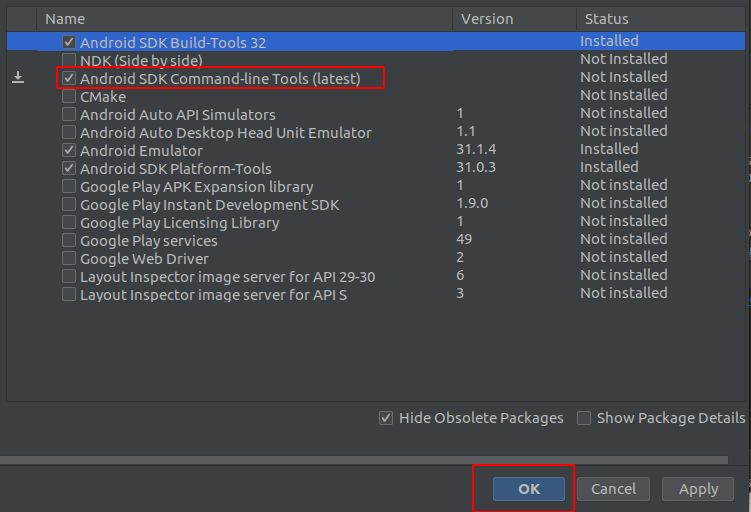Click the Status column header
Screen dimensions: 751x512
(x=660, y=19)
